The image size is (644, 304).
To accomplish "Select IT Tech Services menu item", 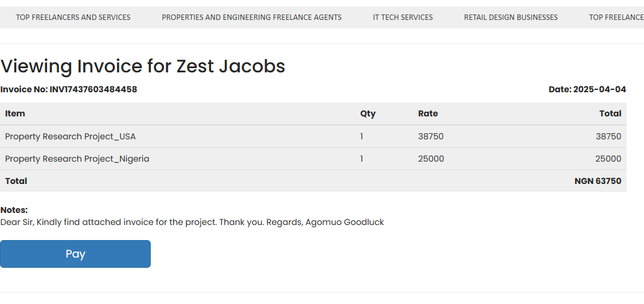I will [x=403, y=17].
